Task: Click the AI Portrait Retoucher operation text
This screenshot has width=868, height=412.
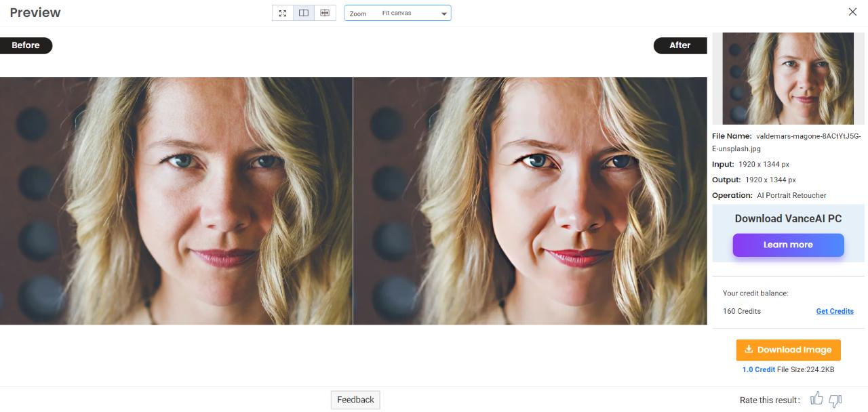Action: coord(791,195)
